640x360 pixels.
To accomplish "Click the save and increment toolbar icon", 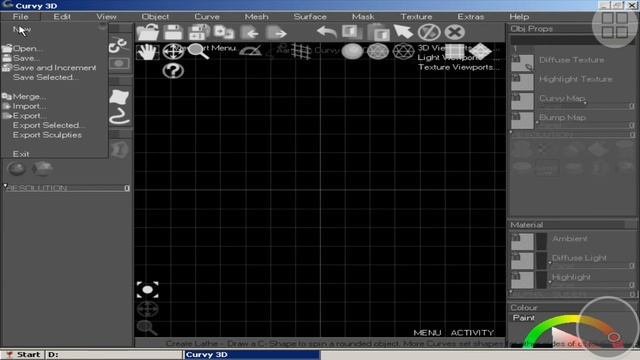I will point(199,32).
